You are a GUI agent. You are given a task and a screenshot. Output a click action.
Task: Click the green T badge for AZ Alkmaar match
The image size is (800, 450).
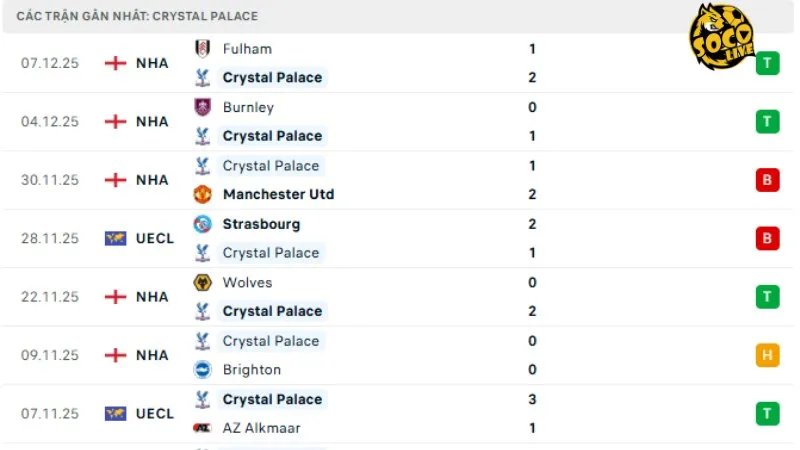pos(767,413)
